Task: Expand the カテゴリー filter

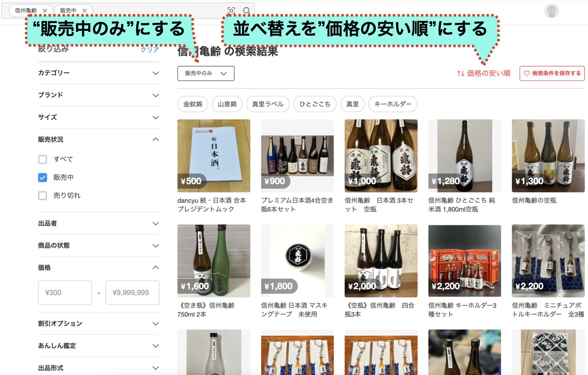Action: 98,73
